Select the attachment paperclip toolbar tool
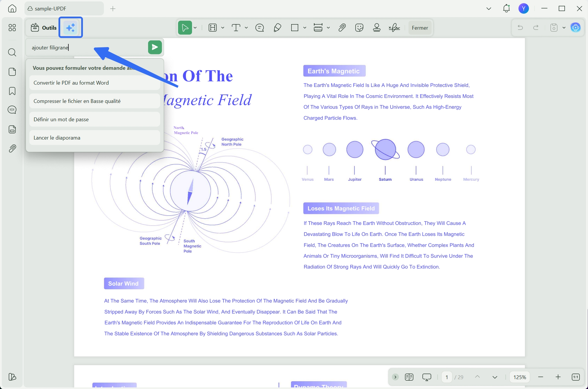Image resolution: width=588 pixels, height=389 pixels. (x=342, y=28)
